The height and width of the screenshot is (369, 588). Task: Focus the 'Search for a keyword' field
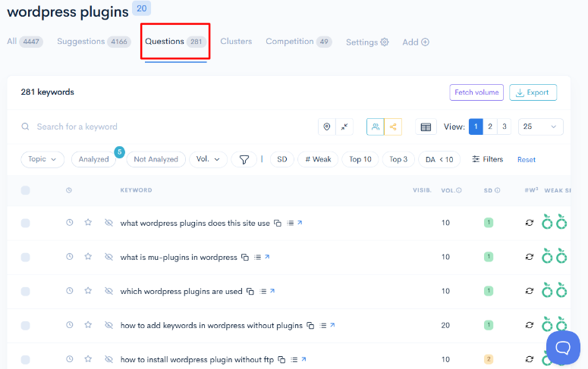[x=165, y=127]
